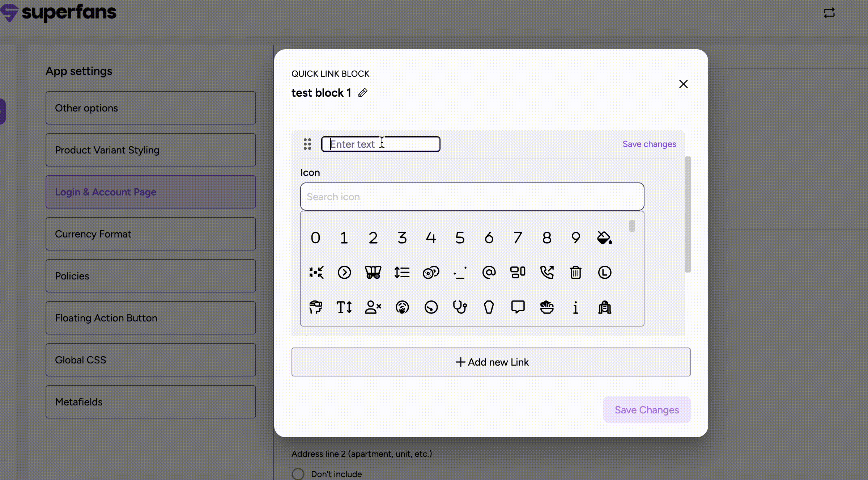Pick the speech bubble icon
This screenshot has width=868, height=480.
click(x=518, y=307)
